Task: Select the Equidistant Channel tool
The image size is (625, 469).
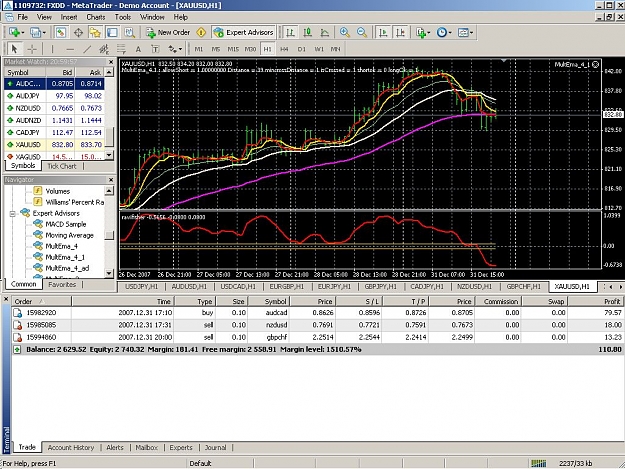Action: click(x=104, y=49)
